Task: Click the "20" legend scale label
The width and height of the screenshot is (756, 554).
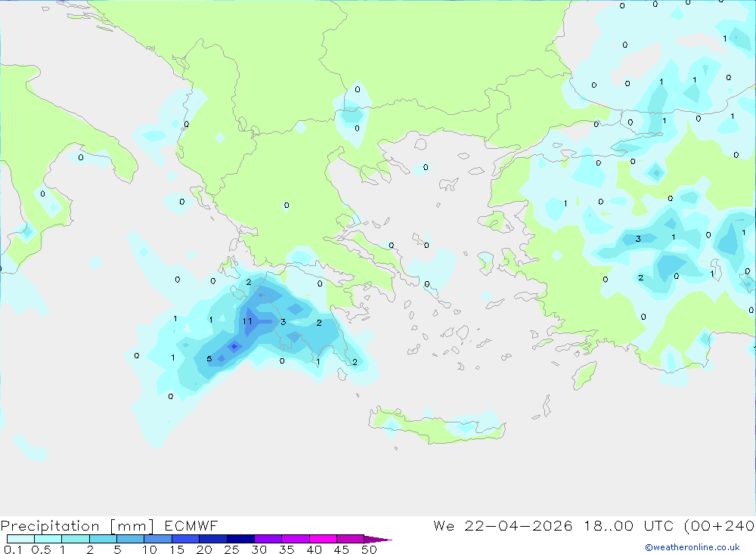Action: (x=204, y=549)
